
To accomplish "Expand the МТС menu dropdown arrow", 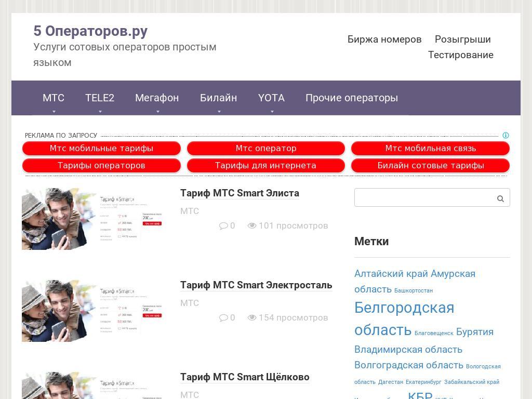I will point(54,111).
